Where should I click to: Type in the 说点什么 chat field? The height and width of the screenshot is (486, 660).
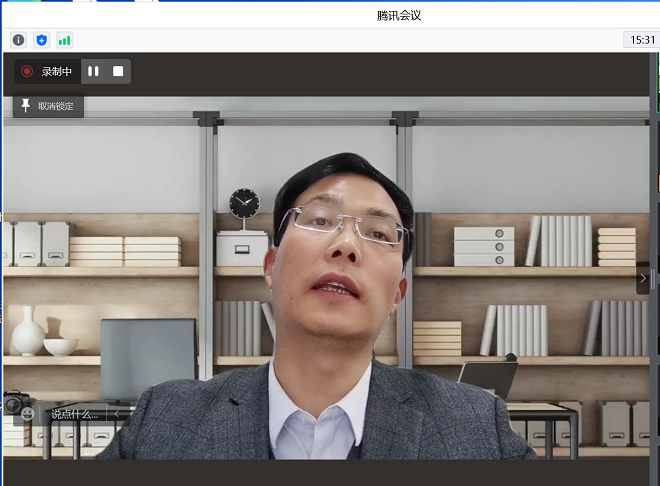(x=75, y=413)
